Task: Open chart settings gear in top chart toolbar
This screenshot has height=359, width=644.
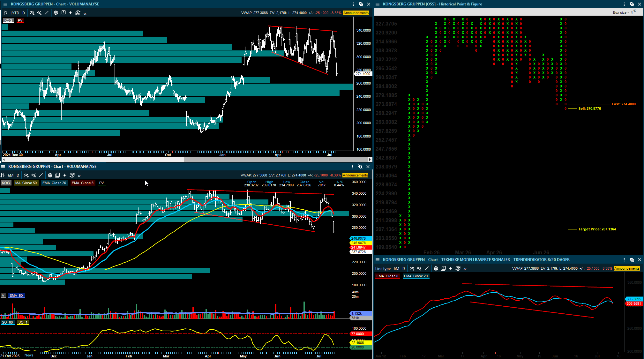Action: [x=56, y=13]
